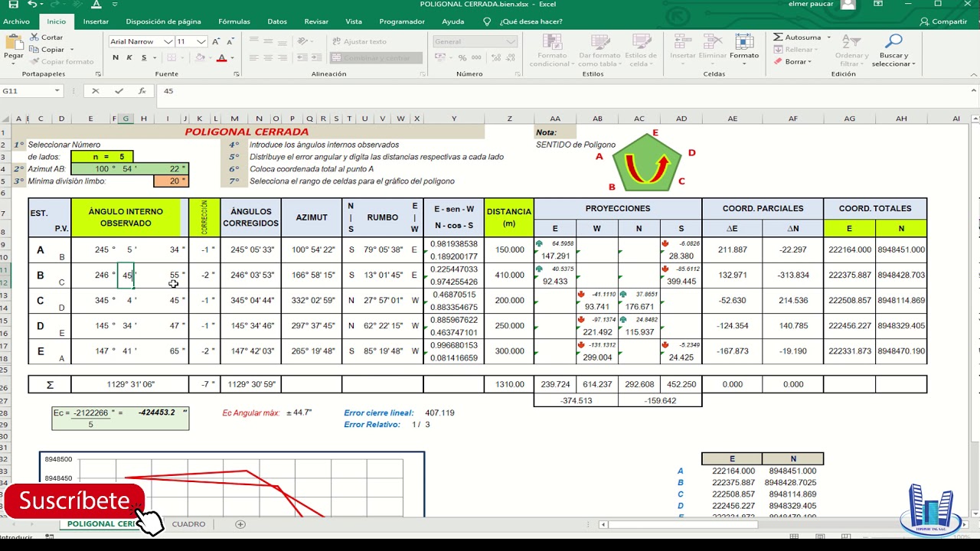This screenshot has height=551, width=980.
Task: Center text horizontally icon in Alineación
Action: [268, 57]
